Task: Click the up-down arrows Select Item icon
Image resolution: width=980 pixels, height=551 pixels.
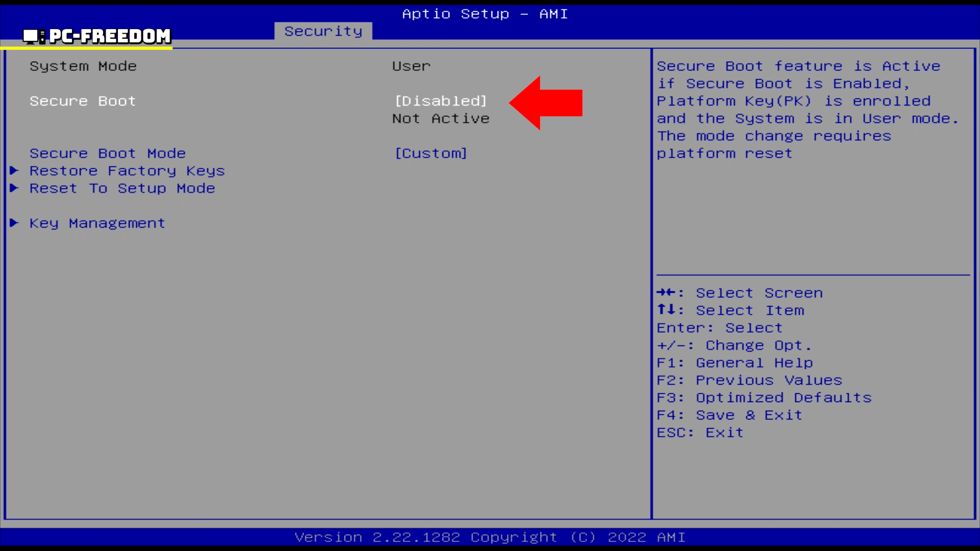Action: [666, 310]
